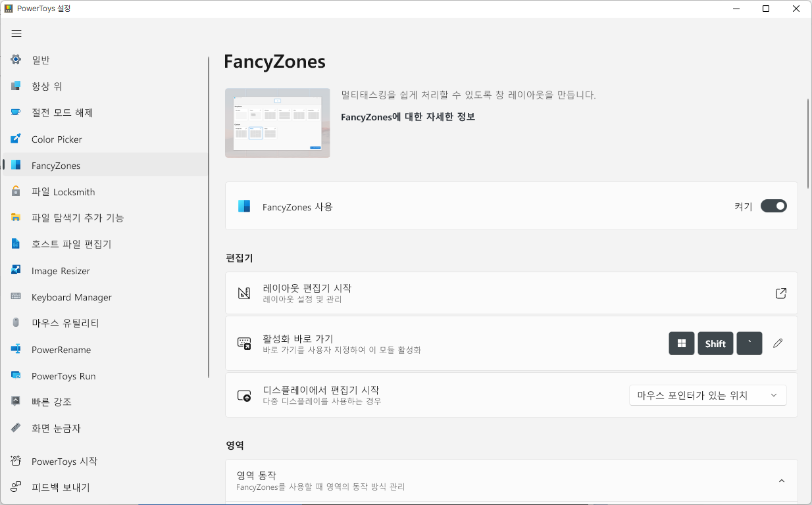Open the Keyboard Manager page
The image size is (812, 505).
105,297
